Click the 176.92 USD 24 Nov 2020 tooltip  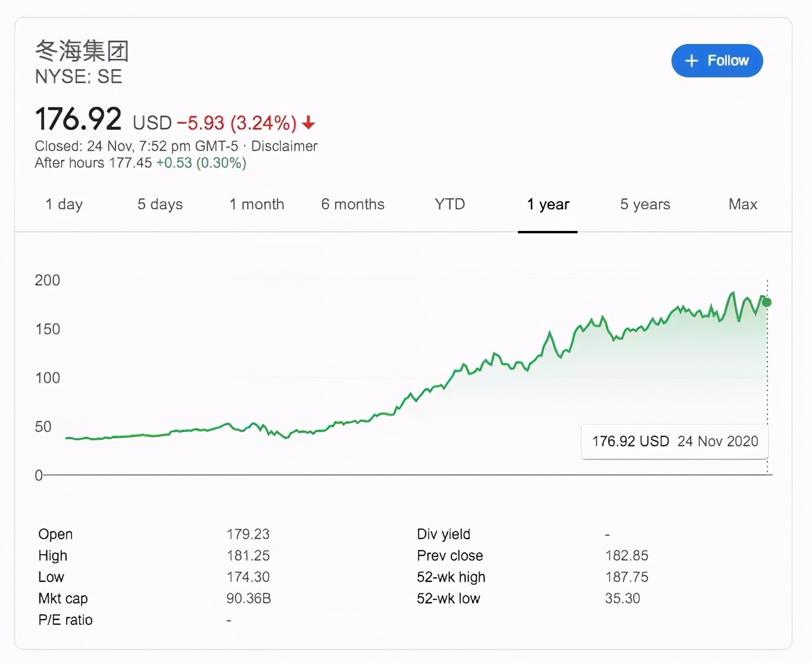(675, 442)
